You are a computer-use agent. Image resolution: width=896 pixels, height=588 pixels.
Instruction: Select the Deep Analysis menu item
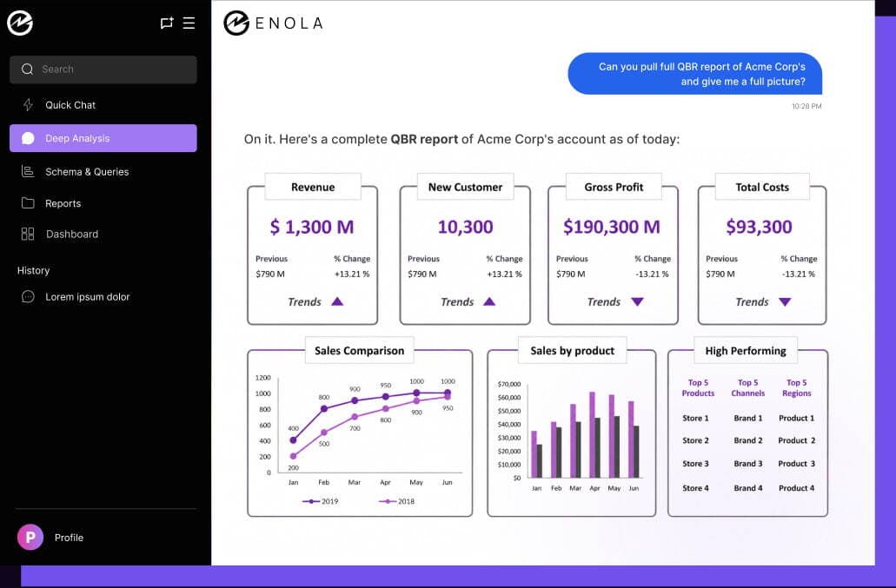[103, 138]
